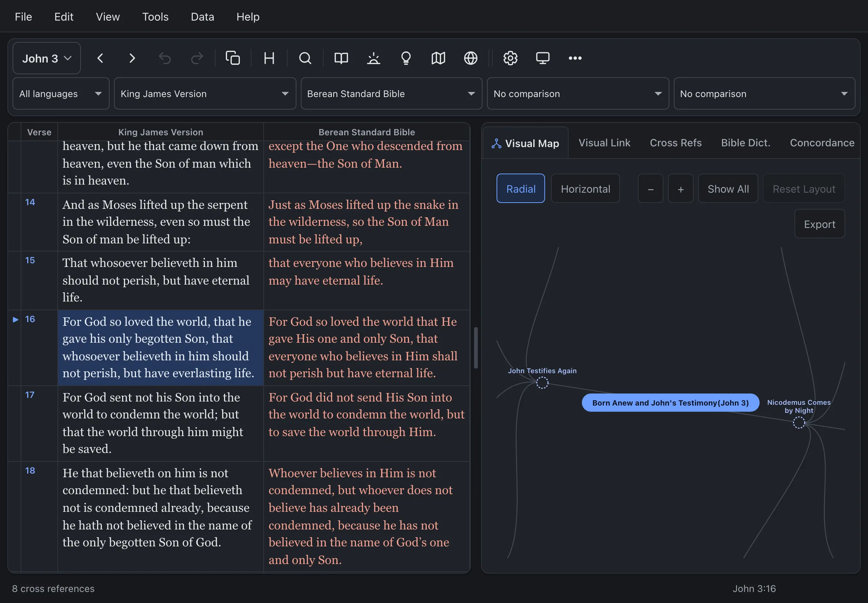Open the first No comparison dropdown
Image resolution: width=868 pixels, height=603 pixels.
578,94
